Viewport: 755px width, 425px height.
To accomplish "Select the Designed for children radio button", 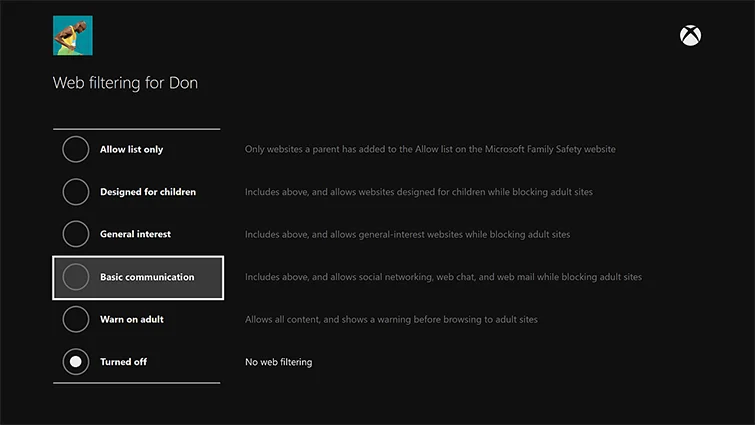I will pos(76,192).
